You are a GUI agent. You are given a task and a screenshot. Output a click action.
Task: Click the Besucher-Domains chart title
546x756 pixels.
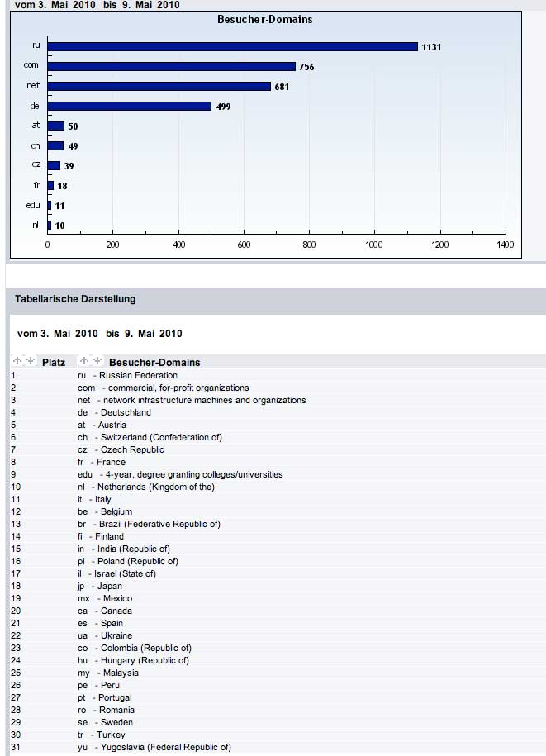click(265, 19)
